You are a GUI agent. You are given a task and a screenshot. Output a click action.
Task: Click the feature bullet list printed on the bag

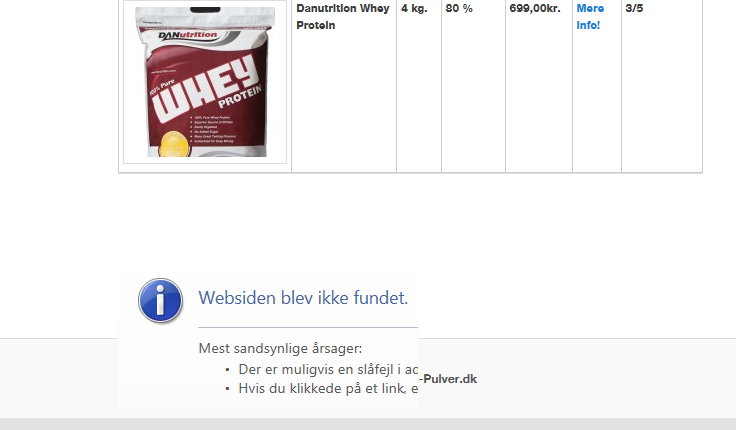click(x=213, y=129)
